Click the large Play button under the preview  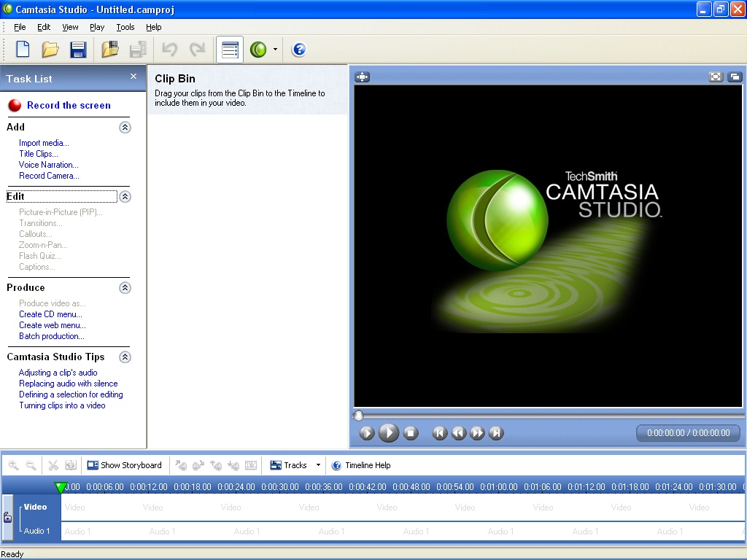[x=389, y=433]
